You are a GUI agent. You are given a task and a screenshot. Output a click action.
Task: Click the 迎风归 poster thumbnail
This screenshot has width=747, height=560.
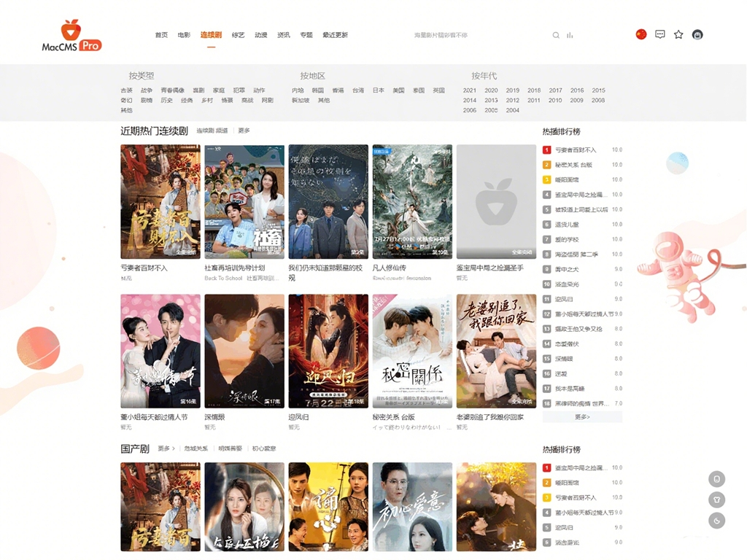[x=328, y=349]
